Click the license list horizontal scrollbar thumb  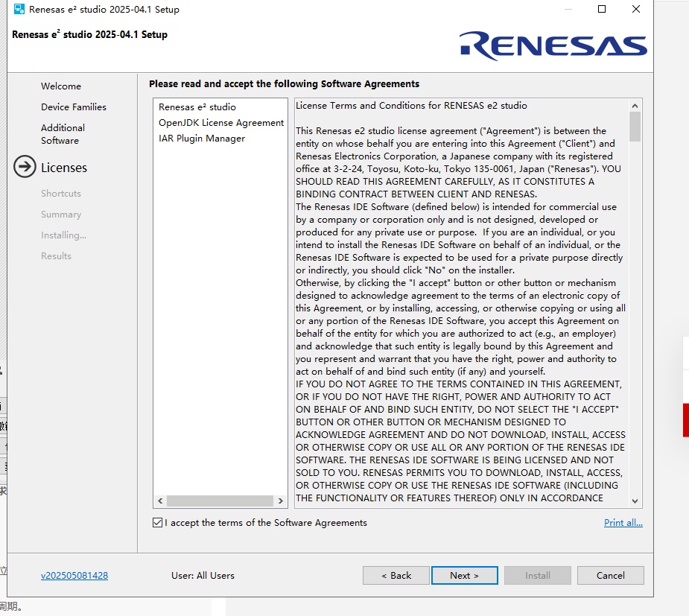220,501
